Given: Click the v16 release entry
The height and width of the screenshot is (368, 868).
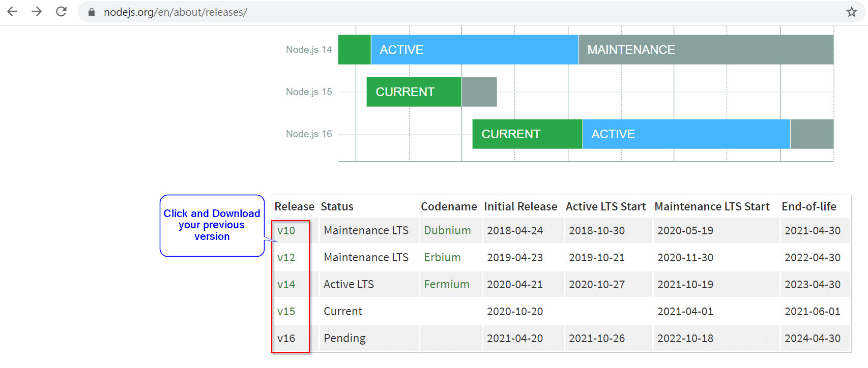Looking at the screenshot, I should click(286, 339).
